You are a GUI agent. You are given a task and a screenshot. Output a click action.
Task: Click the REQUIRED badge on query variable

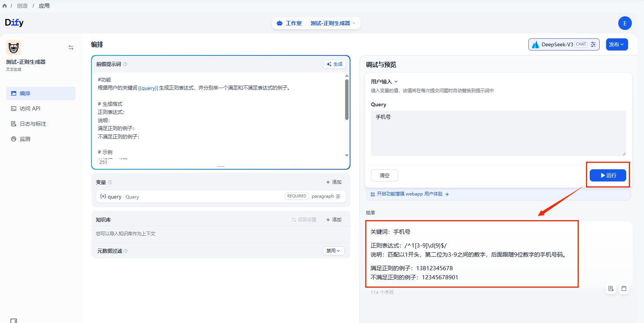click(297, 196)
